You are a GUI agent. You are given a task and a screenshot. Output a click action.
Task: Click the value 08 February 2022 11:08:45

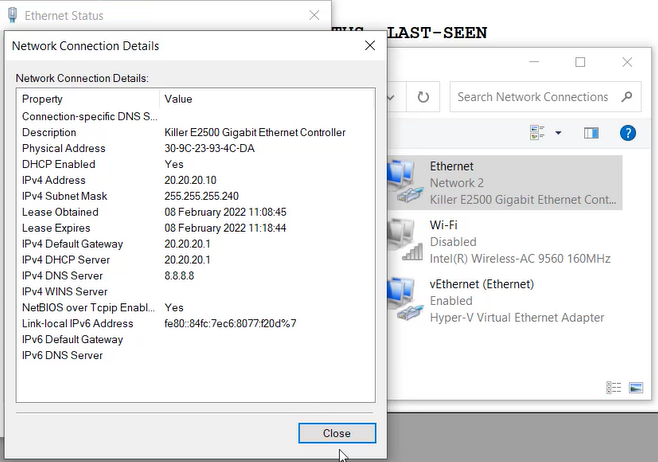pyautogui.click(x=225, y=212)
